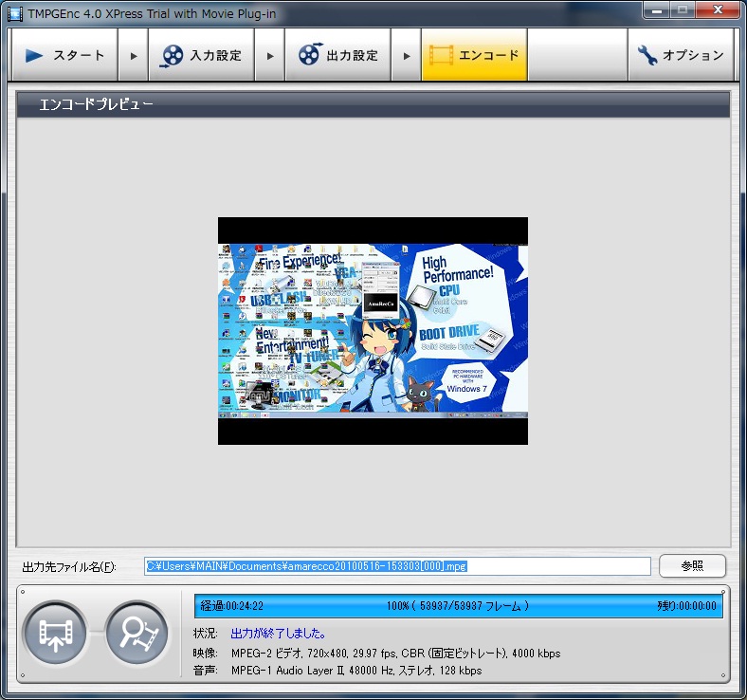Image resolution: width=747 pixels, height=700 pixels.
Task: Start output with the round film-upload button
Action: pyautogui.click(x=55, y=633)
